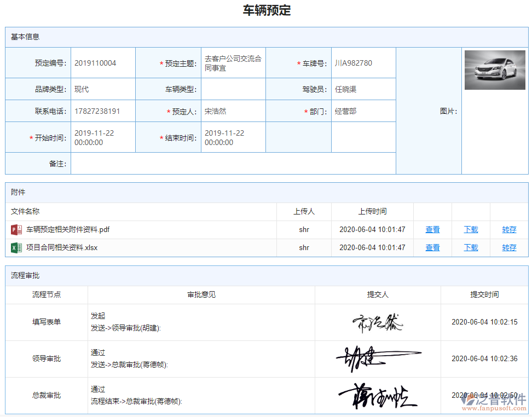Click 下载 to download the PDF attachment
This screenshot has width=532, height=417.
click(x=470, y=229)
